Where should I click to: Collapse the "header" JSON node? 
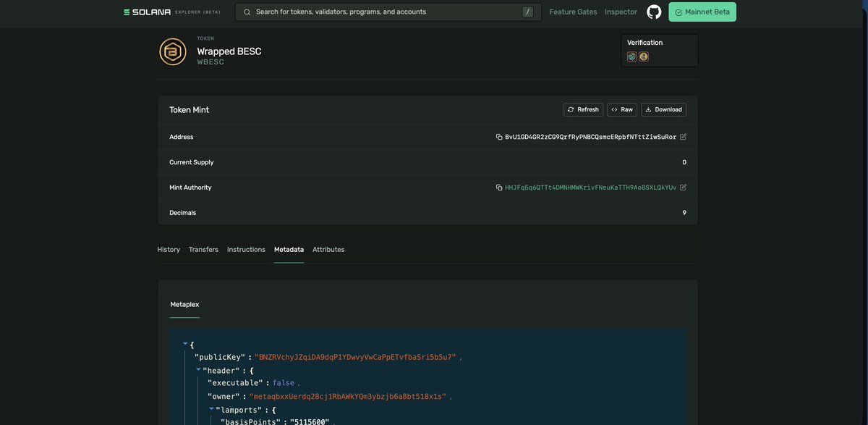[x=198, y=369]
